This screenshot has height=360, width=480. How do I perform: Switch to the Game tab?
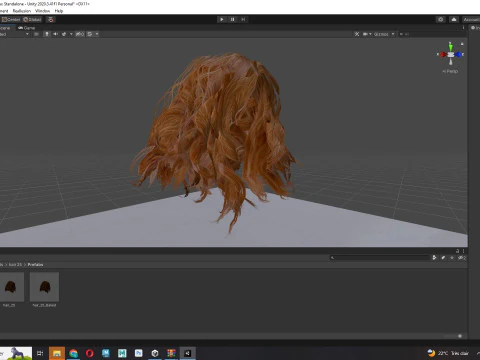tap(27, 28)
